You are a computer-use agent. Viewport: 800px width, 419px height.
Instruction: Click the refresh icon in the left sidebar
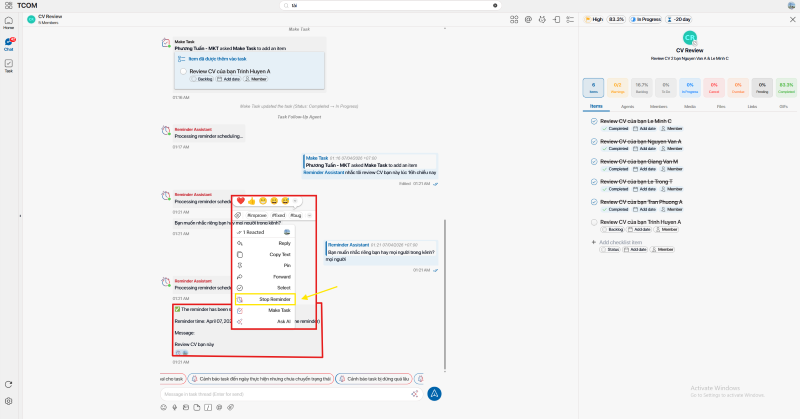point(9,385)
